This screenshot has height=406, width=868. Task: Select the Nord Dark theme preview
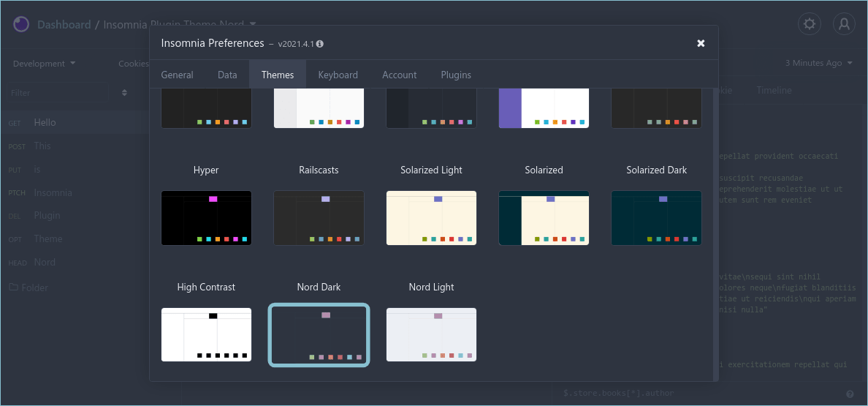pos(319,334)
